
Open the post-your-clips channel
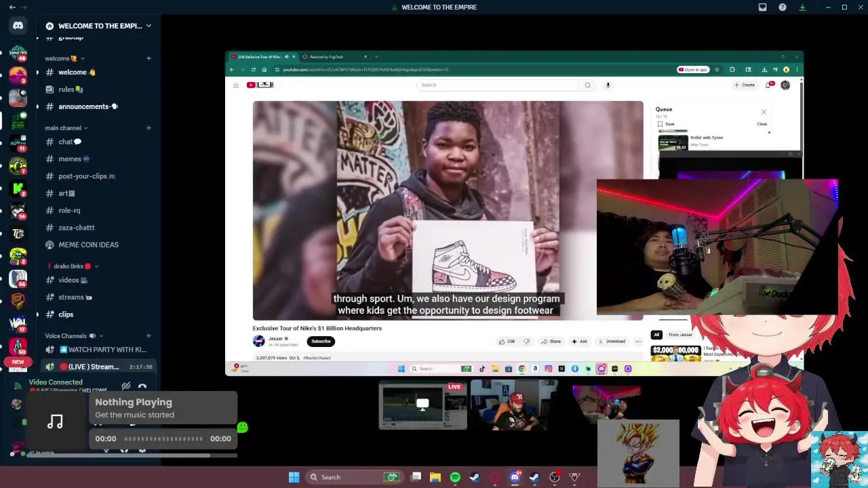click(98, 176)
